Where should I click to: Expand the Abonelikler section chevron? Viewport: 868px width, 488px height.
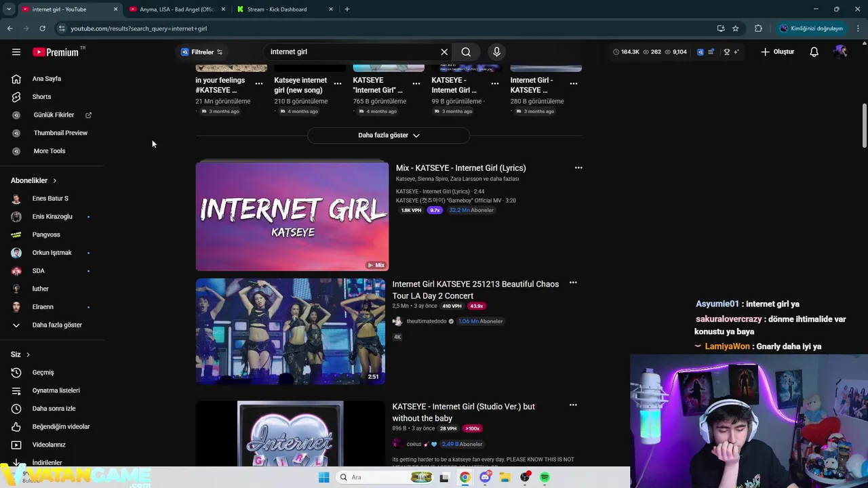coord(55,181)
